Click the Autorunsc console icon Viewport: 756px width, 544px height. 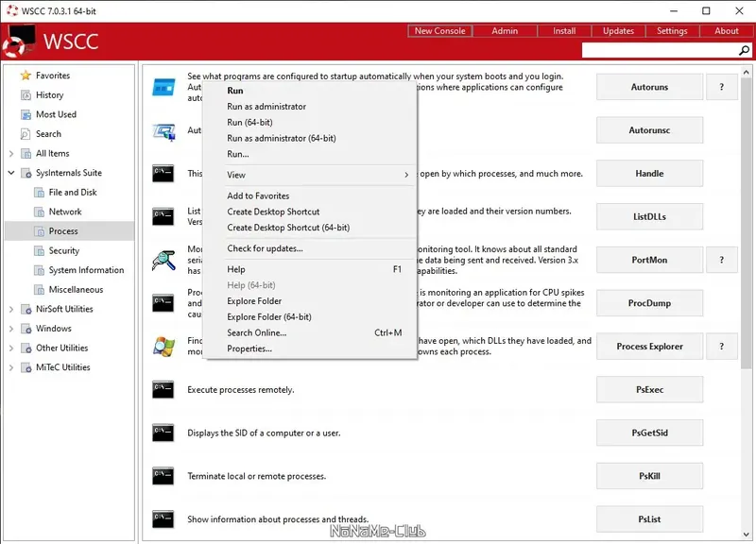[163, 129]
